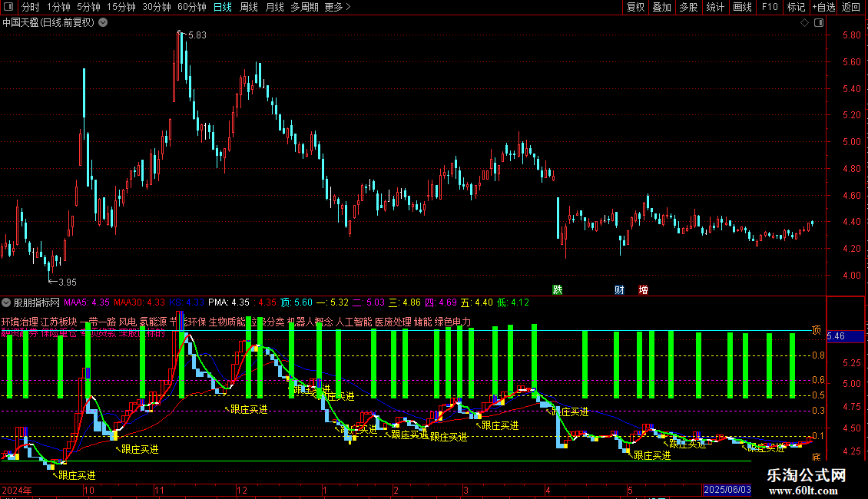This screenshot has width=868, height=499.
Task: Click the 5.46 price cursor label
Action: click(836, 336)
